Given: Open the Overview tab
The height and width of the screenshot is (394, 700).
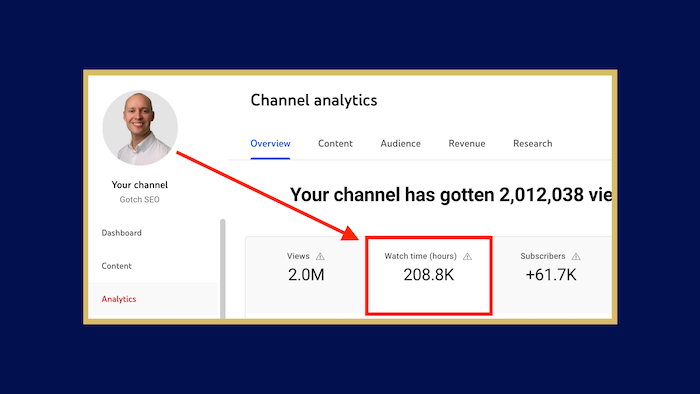Looking at the screenshot, I should pyautogui.click(x=270, y=143).
